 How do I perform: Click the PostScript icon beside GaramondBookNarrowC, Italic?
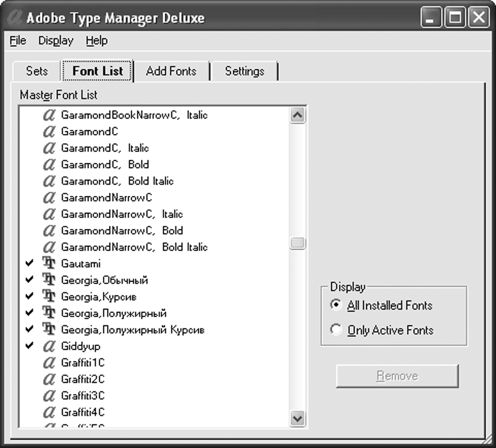(49, 115)
